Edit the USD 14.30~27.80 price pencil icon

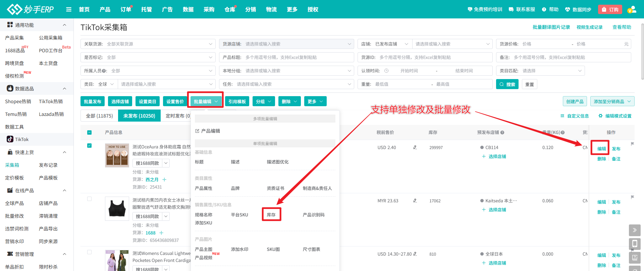415,254
